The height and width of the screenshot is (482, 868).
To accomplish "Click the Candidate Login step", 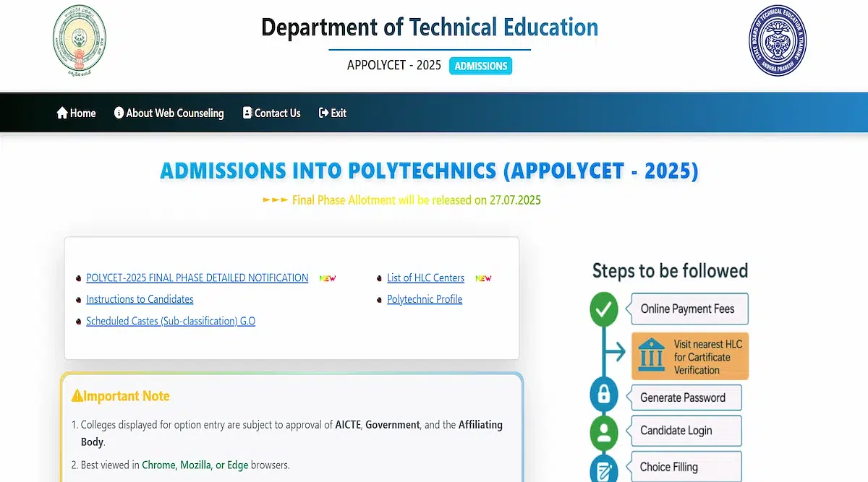I will pyautogui.click(x=686, y=431).
